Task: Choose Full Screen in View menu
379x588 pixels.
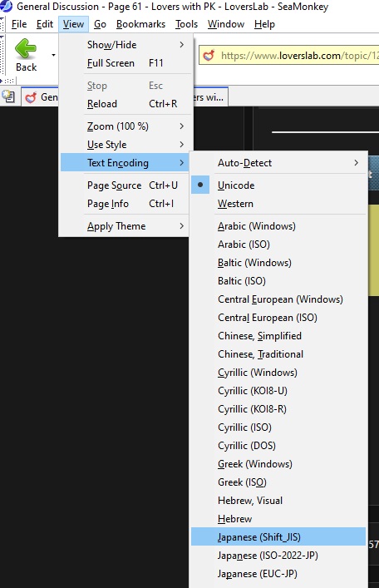Action: [126, 63]
